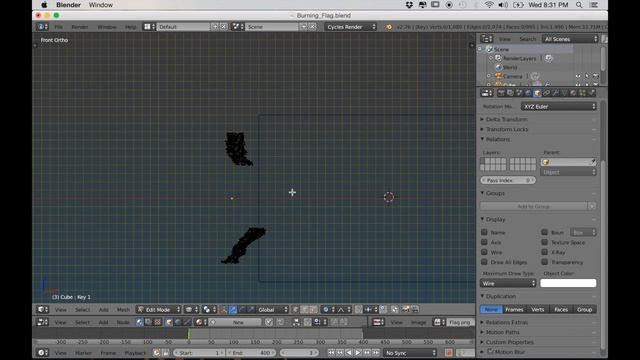Viewport: 640px width, 360px height.
Task: Open the Render menu
Action: click(x=80, y=27)
